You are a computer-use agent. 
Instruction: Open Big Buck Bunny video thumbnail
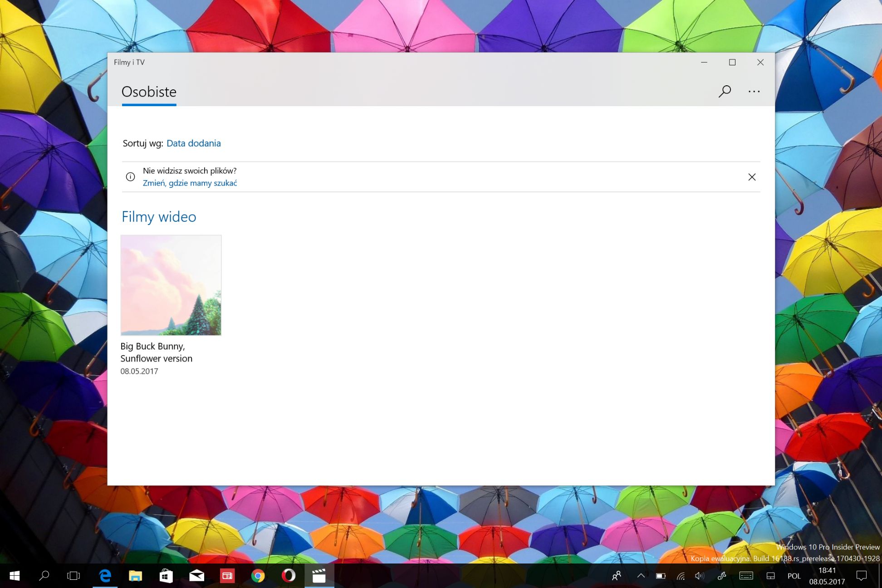[171, 285]
